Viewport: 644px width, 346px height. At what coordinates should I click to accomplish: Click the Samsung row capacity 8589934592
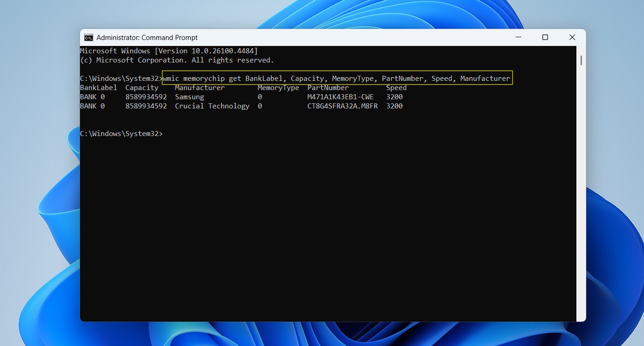146,97
